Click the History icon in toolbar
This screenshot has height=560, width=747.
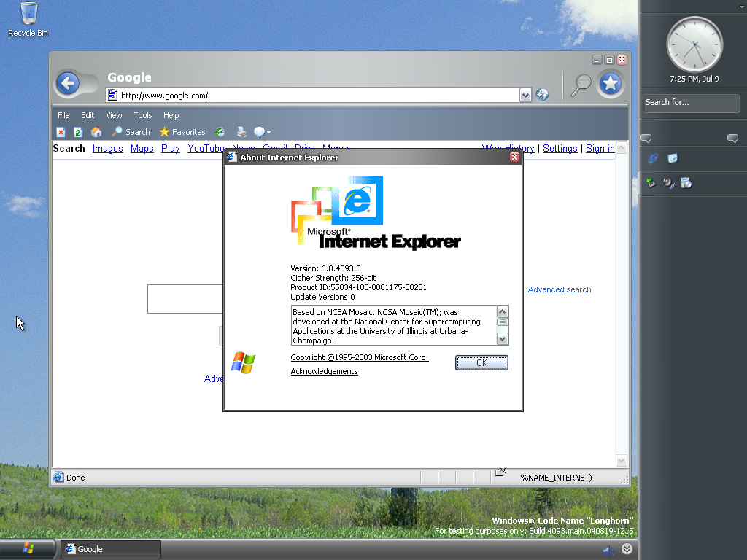pyautogui.click(x=220, y=132)
